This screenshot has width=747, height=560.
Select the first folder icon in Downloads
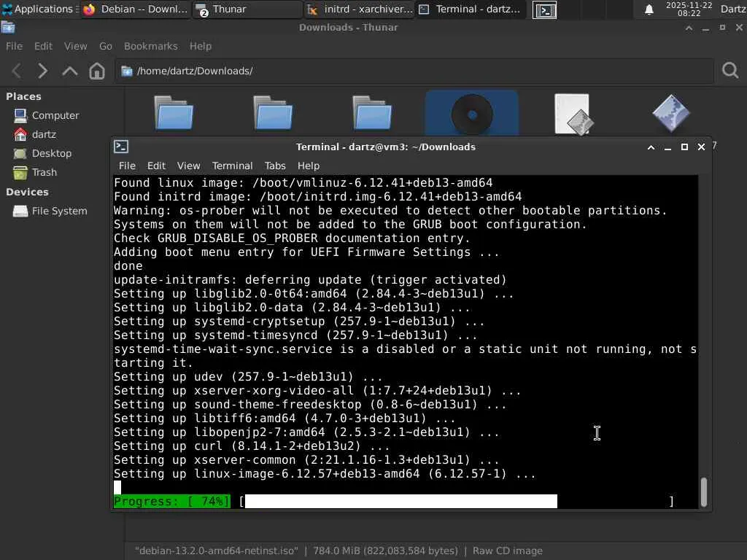174,113
